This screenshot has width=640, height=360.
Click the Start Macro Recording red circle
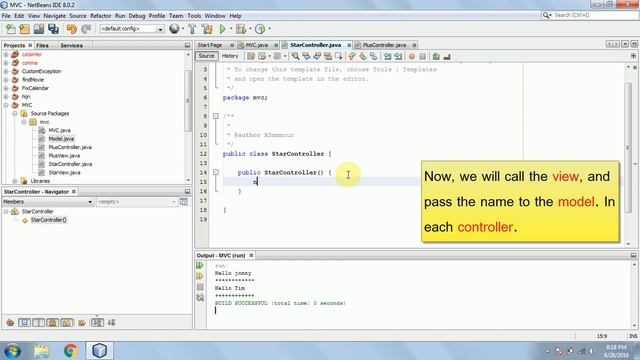pos(412,56)
